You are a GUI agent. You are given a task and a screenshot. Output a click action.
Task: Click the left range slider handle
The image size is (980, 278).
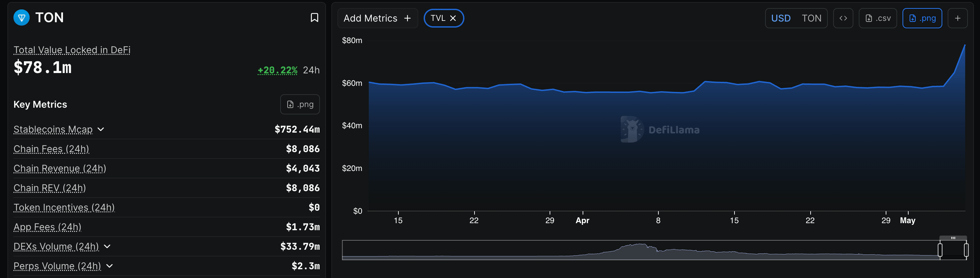coord(940,250)
